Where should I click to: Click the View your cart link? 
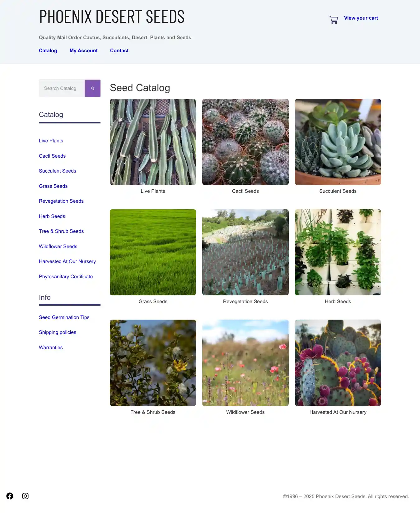[x=361, y=18]
